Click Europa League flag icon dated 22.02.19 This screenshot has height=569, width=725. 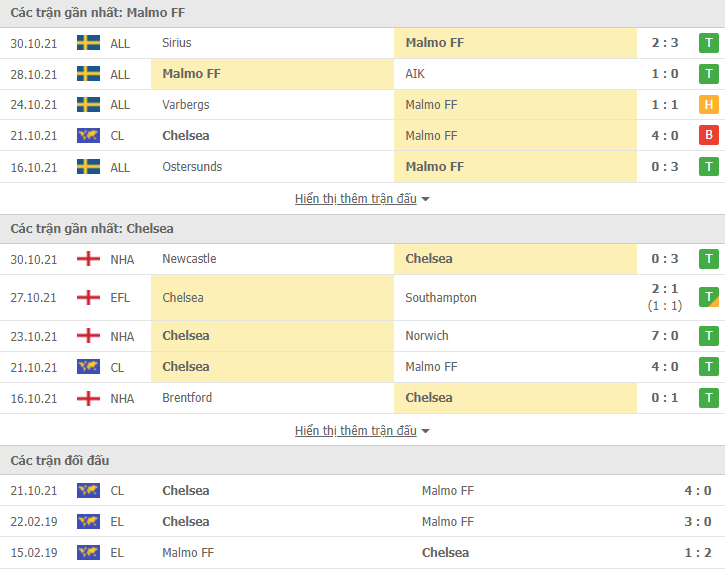coord(88,521)
